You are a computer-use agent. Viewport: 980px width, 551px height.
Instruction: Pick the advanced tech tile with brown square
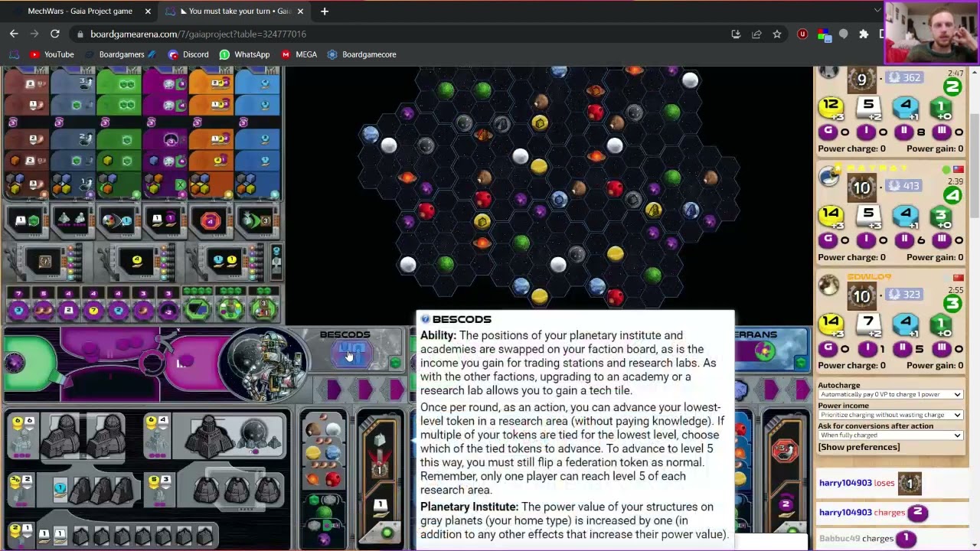tap(44, 262)
